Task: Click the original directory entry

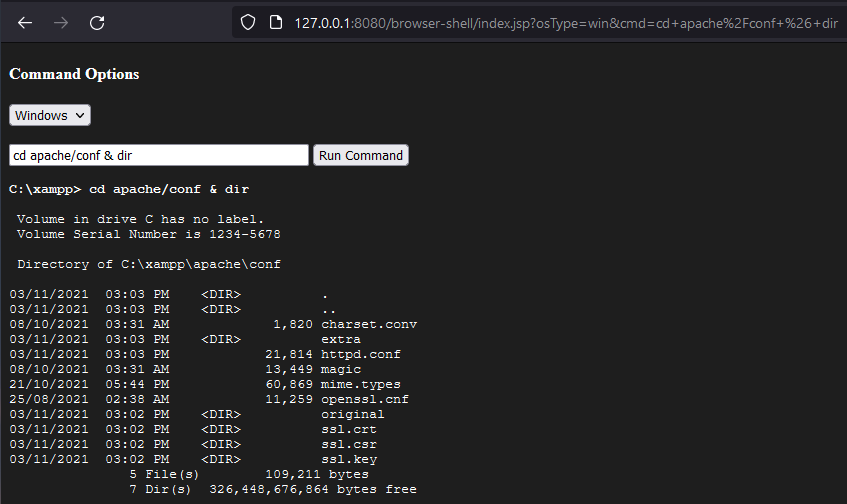Action: tap(352, 414)
